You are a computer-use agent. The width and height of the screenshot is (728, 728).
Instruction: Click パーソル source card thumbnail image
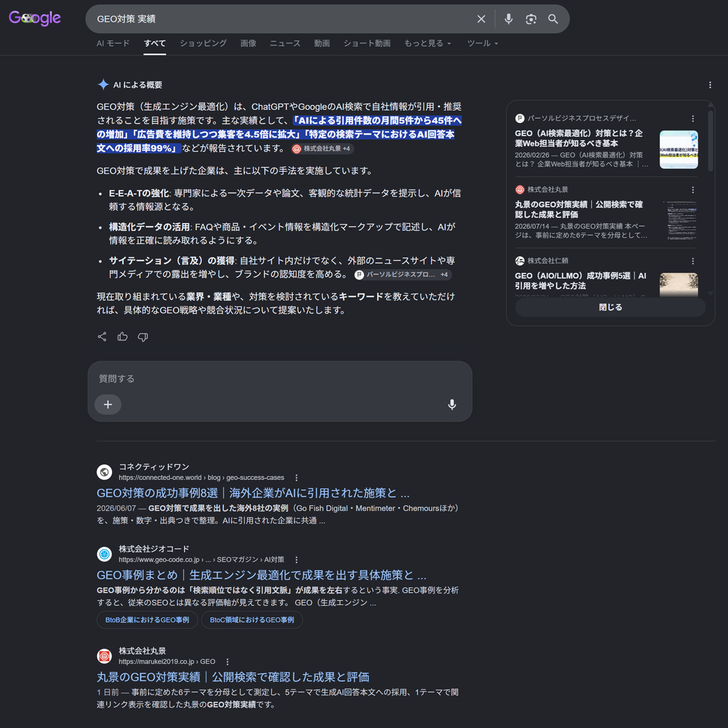pyautogui.click(x=678, y=150)
